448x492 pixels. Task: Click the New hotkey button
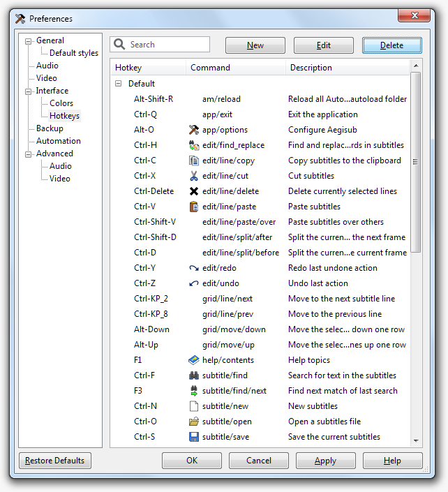click(255, 45)
